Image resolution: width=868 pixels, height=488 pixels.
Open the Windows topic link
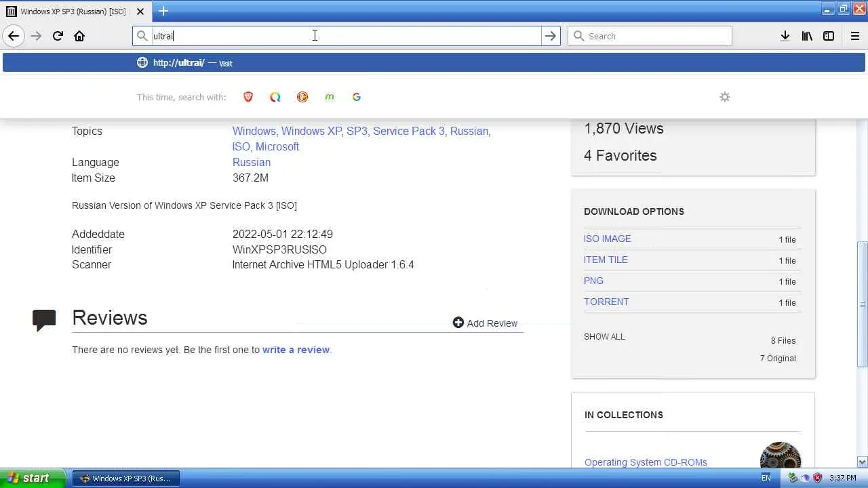point(254,131)
